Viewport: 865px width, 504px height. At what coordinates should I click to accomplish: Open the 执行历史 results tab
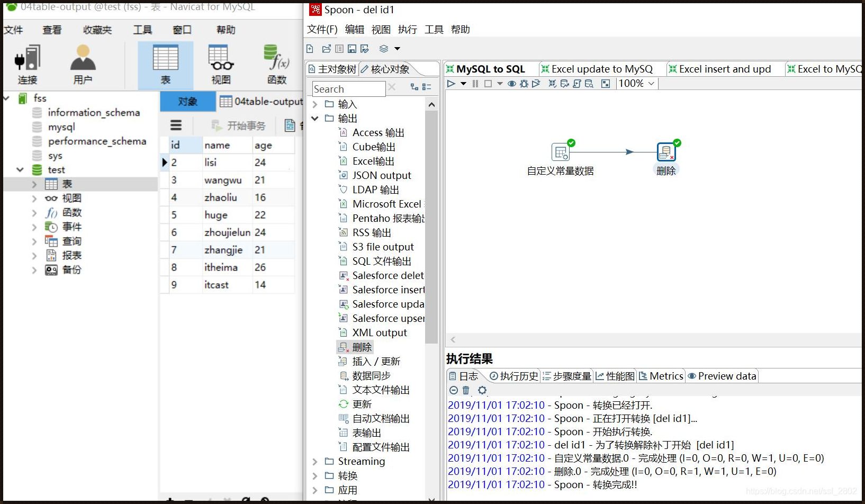tap(513, 376)
